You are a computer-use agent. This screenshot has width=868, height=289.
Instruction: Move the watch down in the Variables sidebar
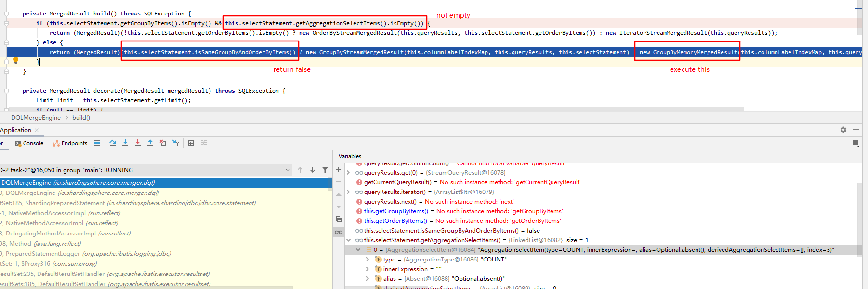339,207
